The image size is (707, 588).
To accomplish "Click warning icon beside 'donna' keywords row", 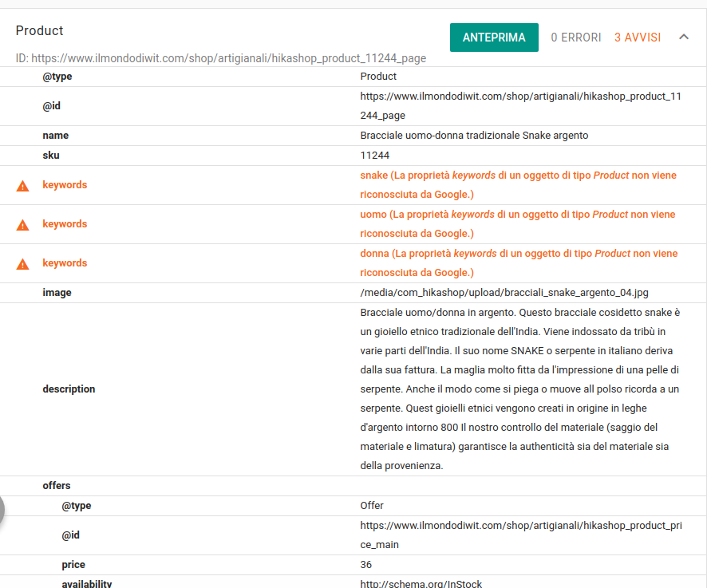I will point(23,263).
